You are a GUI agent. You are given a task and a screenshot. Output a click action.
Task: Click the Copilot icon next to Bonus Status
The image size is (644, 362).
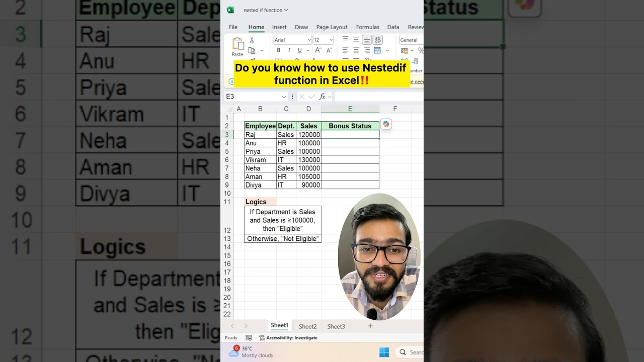coord(386,124)
